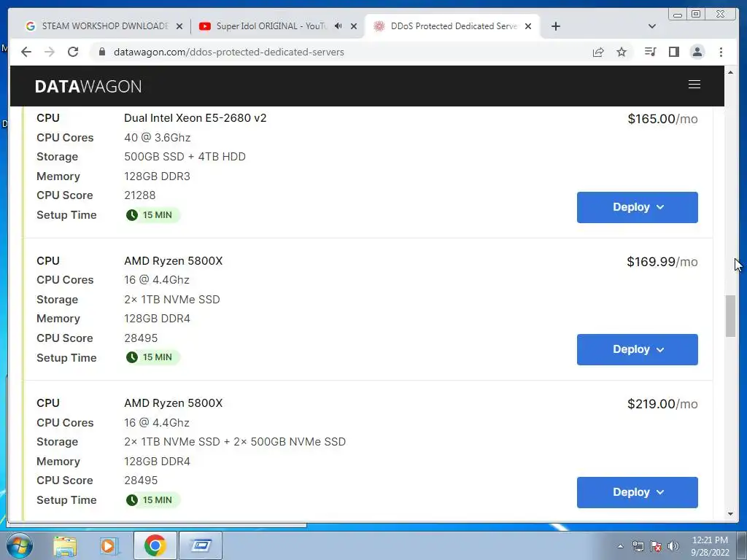This screenshot has width=747, height=560.
Task: Click the VirtualBox-style taskbar app icon
Action: (201, 545)
